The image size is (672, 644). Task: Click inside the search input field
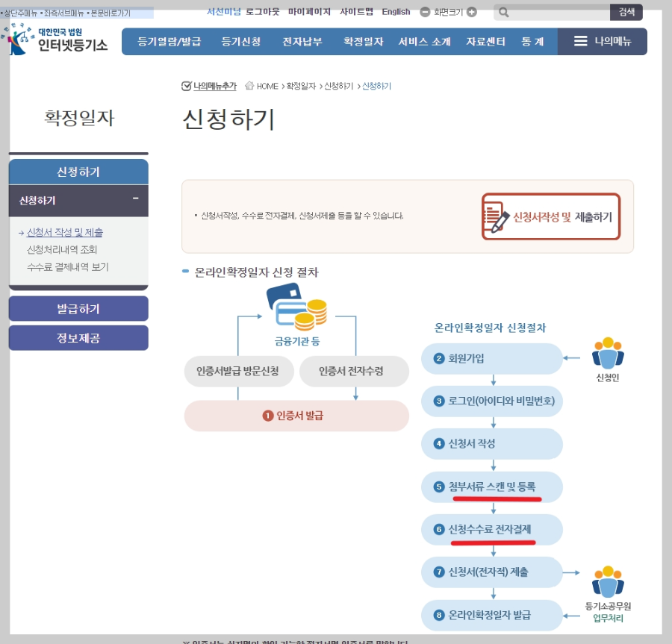[x=553, y=11]
